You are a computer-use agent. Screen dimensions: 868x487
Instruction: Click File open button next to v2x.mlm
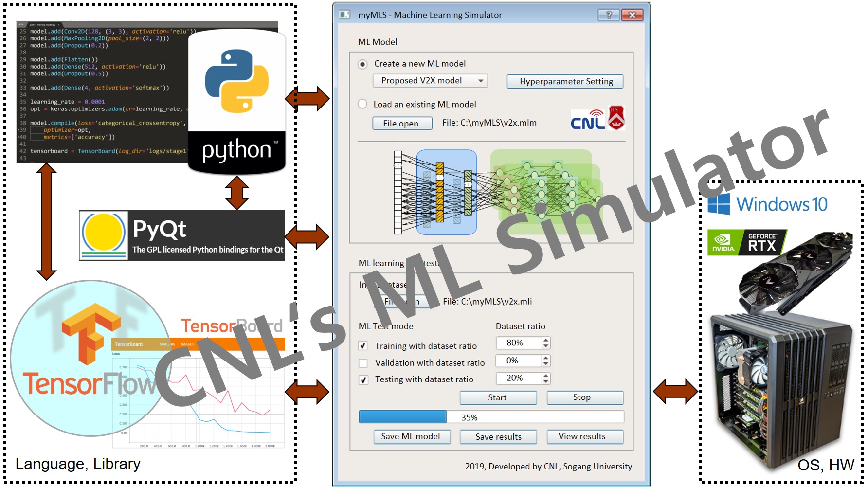coord(402,124)
